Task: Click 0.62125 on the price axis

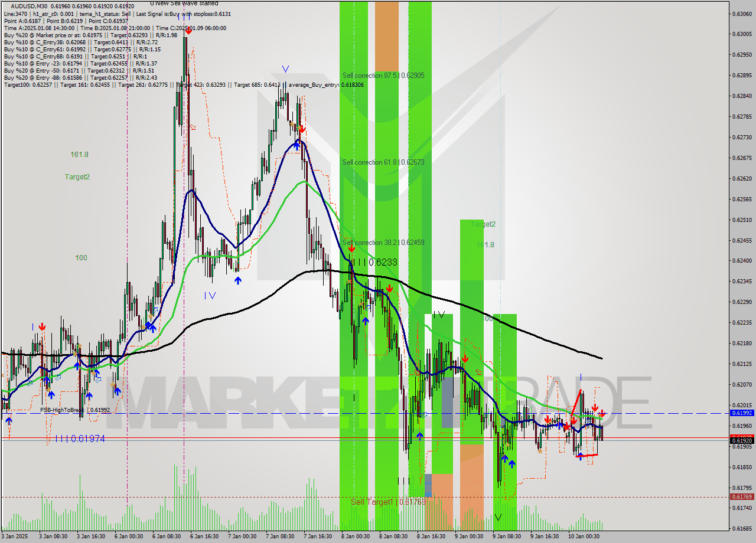Action: point(742,364)
